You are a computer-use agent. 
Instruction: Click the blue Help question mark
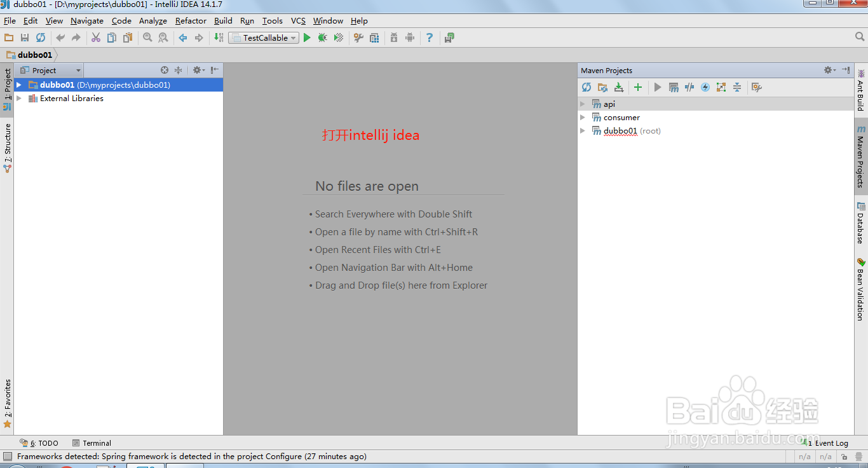tap(430, 38)
